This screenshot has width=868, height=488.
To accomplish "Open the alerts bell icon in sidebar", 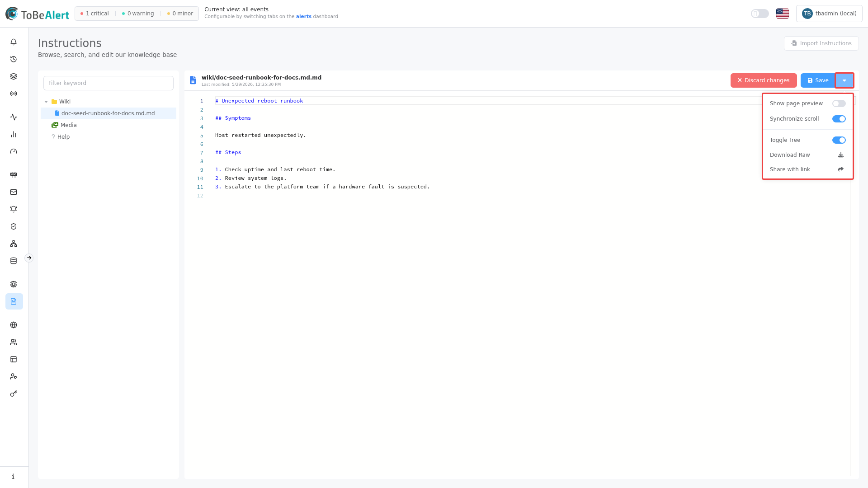I will (14, 42).
